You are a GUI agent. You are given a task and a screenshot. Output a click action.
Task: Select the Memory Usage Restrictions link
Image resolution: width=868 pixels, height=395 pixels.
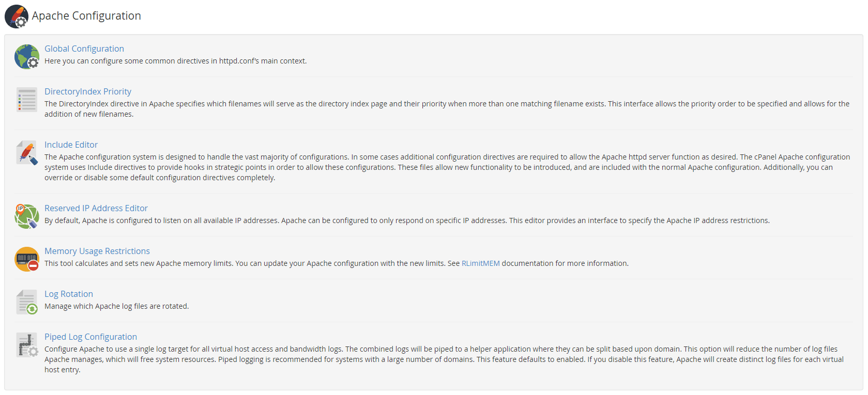[x=97, y=251]
